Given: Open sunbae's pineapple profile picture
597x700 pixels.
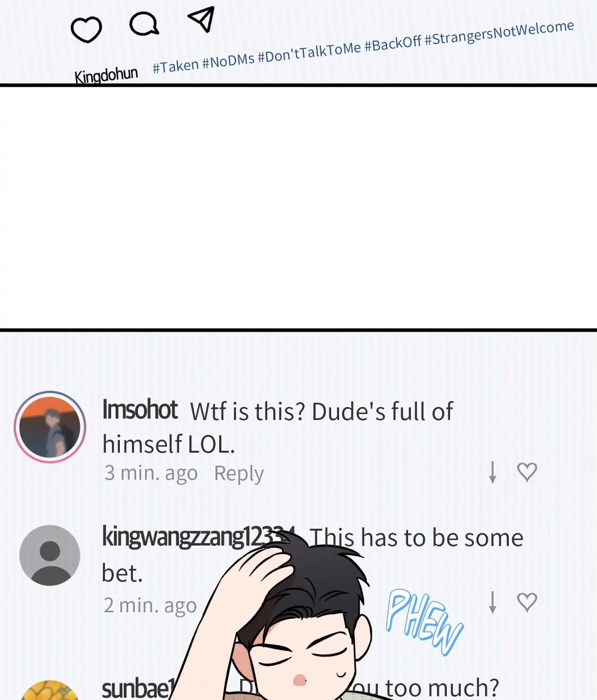Looking at the screenshot, I should (50, 690).
